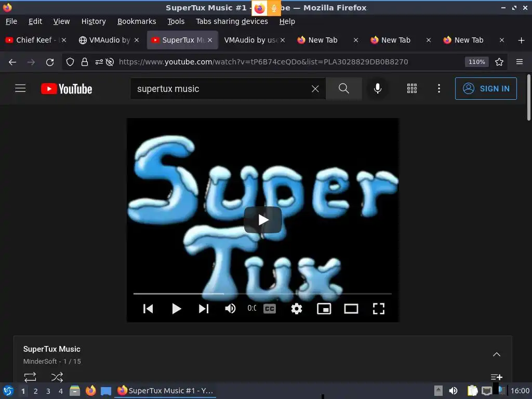Screen dimensions: 532x399
Task: Submit search with magnifier button
Action: [x=344, y=88]
